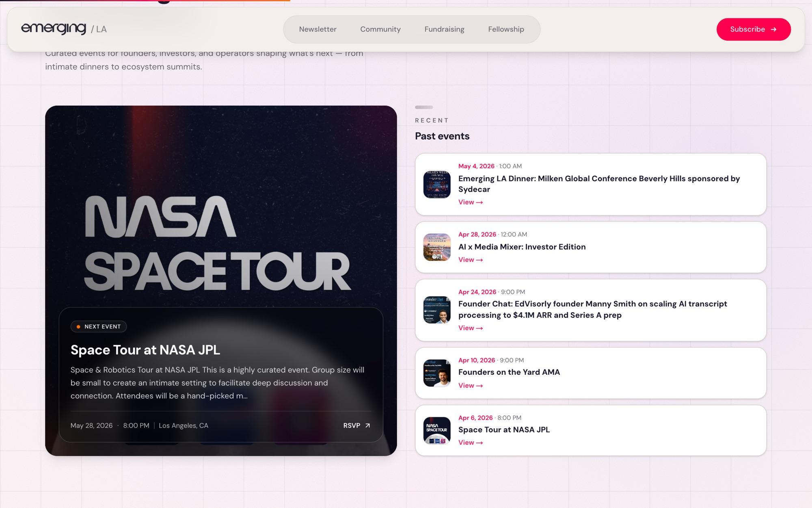Click AI x Media Mixer thumbnail
Image resolution: width=812 pixels, height=508 pixels.
pos(437,247)
